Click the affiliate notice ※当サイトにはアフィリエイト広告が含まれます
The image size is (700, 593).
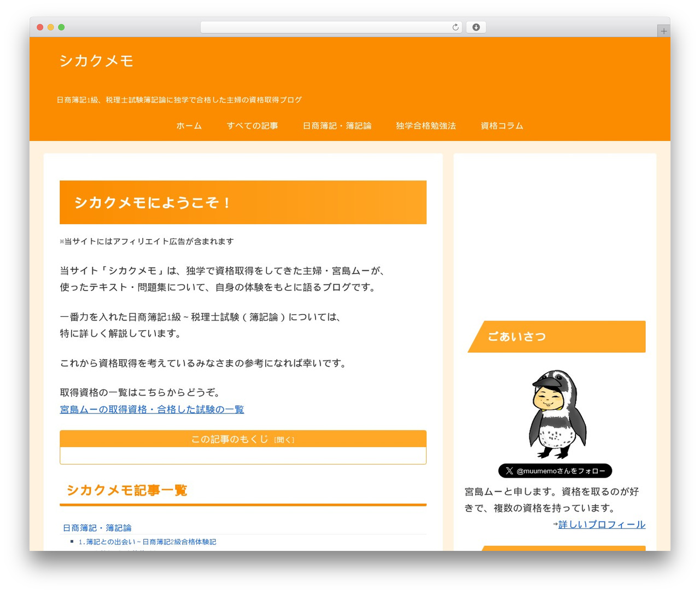pos(147,241)
